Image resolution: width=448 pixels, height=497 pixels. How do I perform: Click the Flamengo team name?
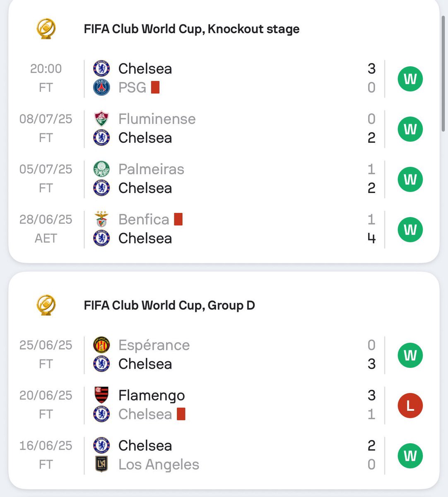[152, 395]
